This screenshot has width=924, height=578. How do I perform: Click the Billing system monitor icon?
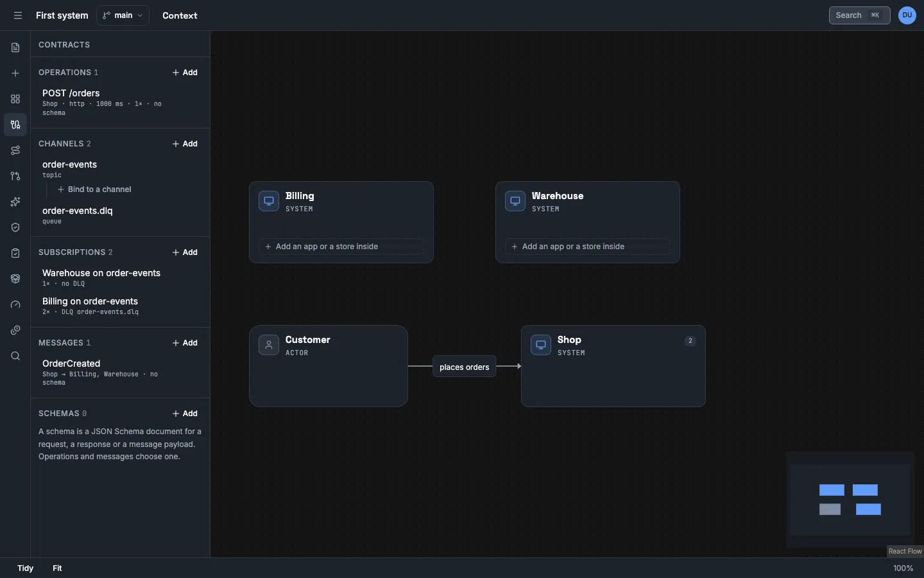[269, 201]
